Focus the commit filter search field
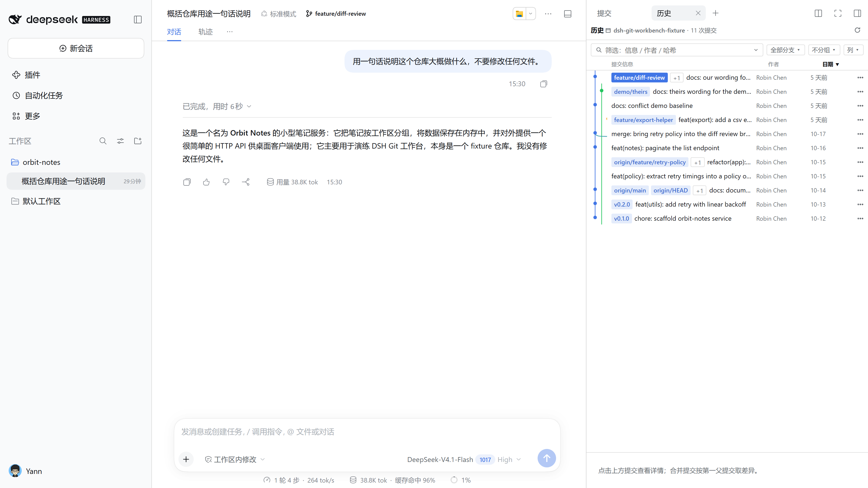This screenshot has height=488, width=868. click(x=676, y=50)
